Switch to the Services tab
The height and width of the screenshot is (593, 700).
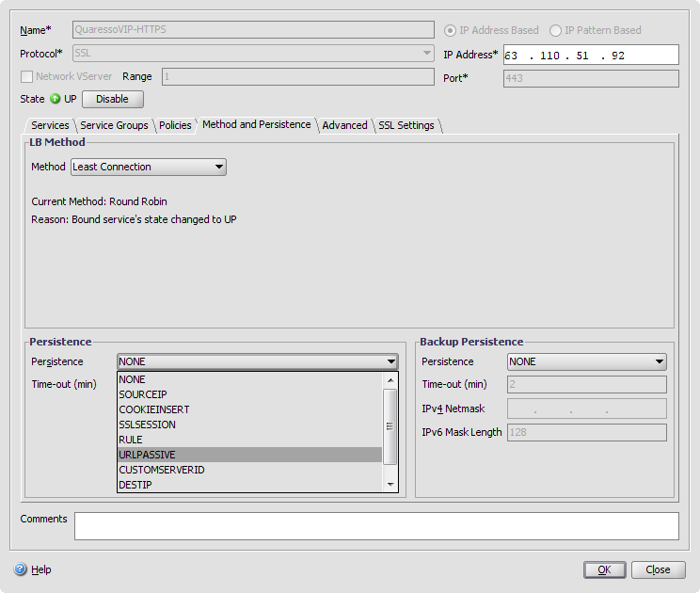click(x=50, y=125)
